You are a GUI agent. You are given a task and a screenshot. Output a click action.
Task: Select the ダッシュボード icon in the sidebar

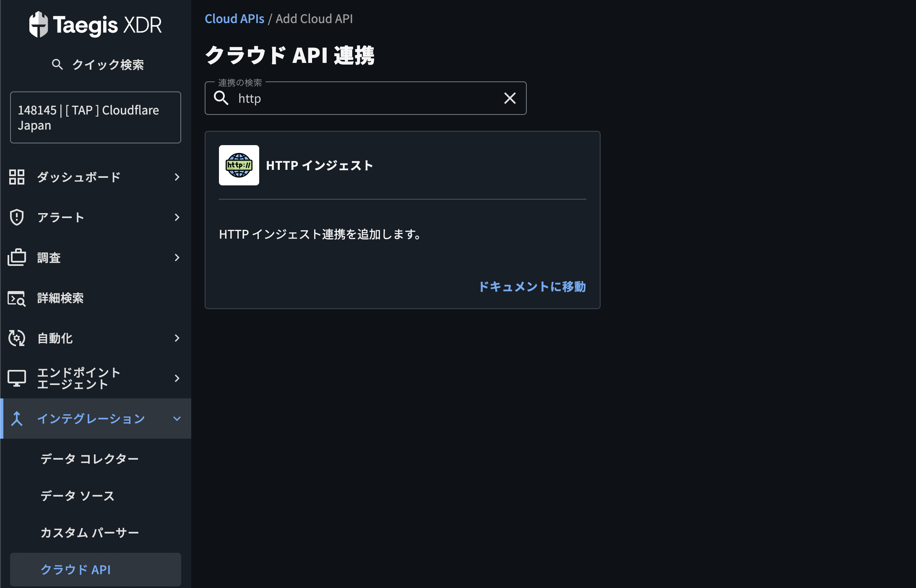coord(17,177)
